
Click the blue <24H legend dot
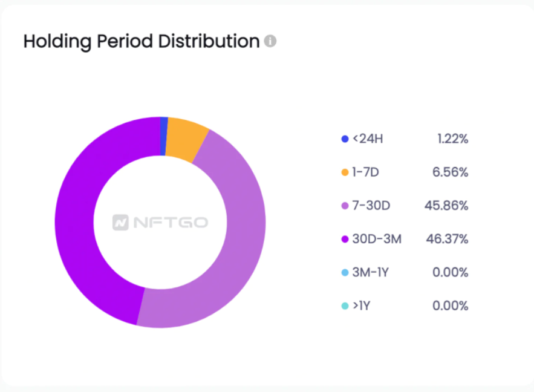pos(345,139)
